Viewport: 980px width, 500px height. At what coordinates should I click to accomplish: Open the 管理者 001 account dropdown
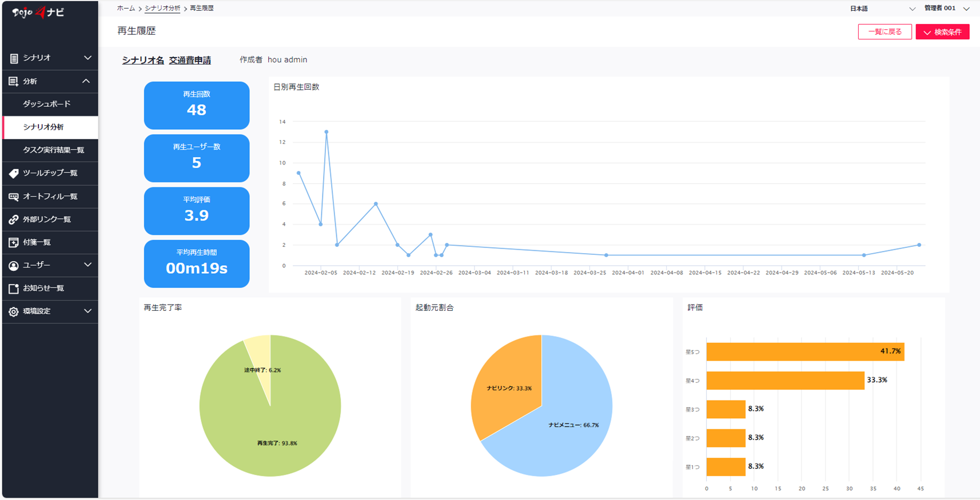point(947,9)
